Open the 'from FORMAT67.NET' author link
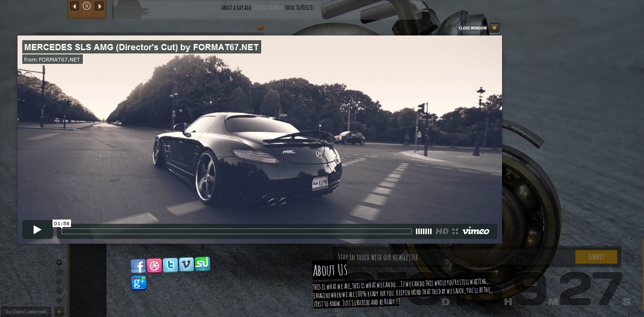The image size is (644, 317). click(x=53, y=60)
